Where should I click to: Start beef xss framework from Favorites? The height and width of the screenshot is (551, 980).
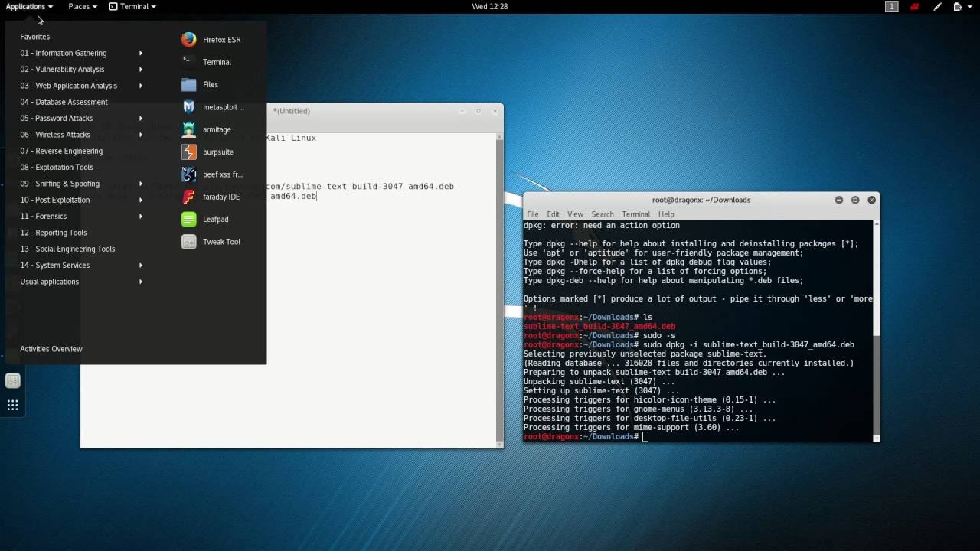coord(212,174)
